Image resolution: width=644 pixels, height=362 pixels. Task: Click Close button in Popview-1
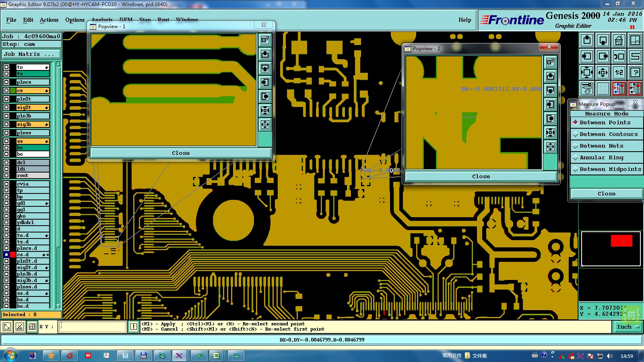click(181, 153)
